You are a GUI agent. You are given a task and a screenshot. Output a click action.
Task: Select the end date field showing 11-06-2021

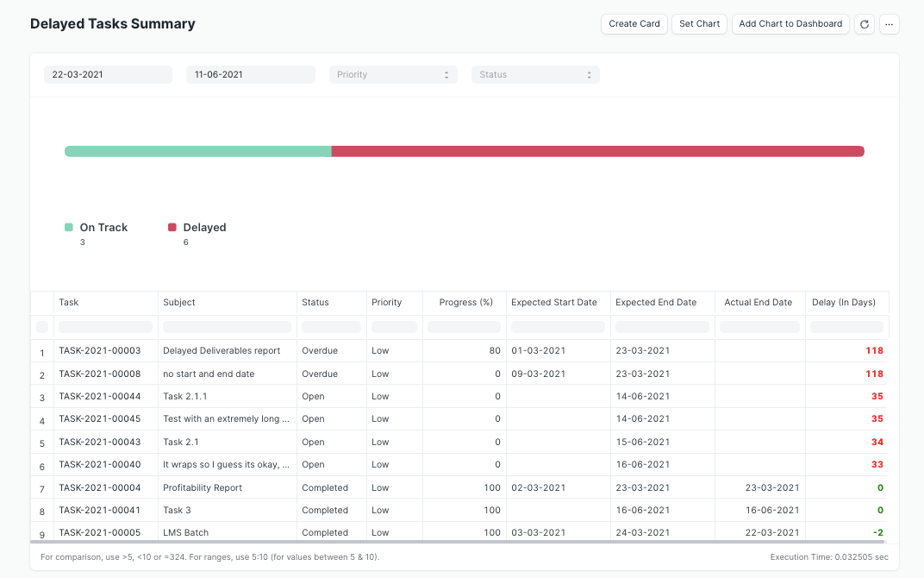click(250, 74)
